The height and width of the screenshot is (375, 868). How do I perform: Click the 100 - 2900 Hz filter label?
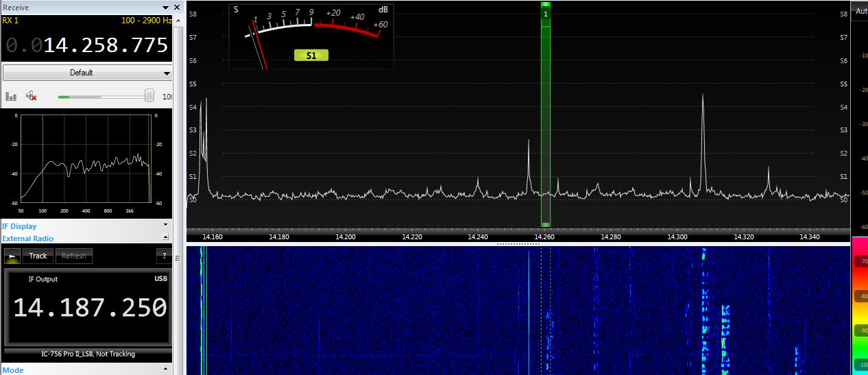[x=145, y=21]
